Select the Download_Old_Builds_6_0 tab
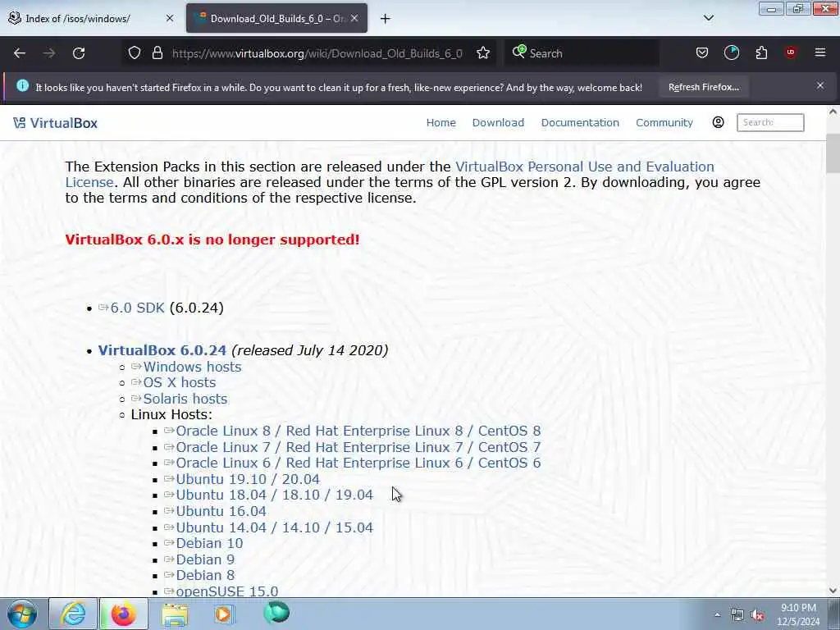The width and height of the screenshot is (840, 630). [276, 19]
